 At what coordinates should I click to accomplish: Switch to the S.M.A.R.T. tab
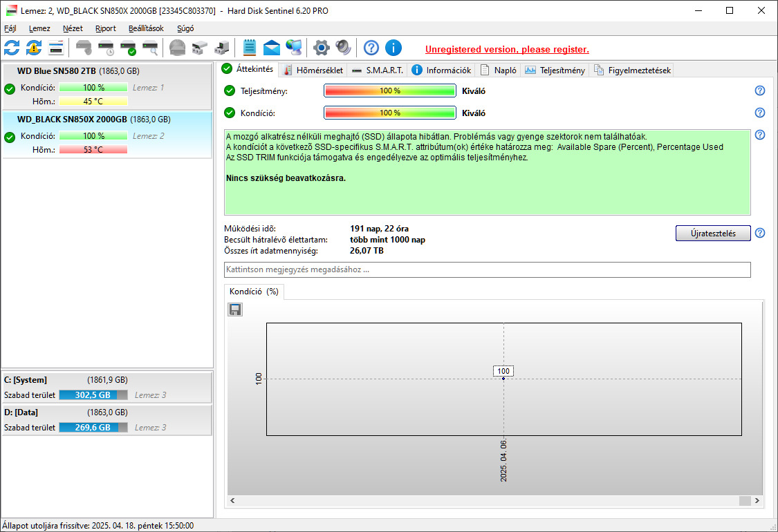click(377, 70)
